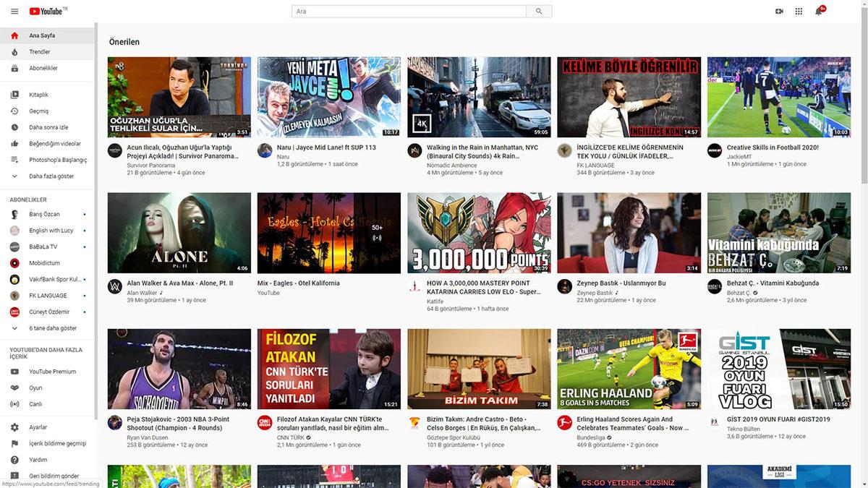Open 'Creative Skills in Football 2020!' thumbnail
Viewport: 868px width, 488px height.
pos(778,97)
